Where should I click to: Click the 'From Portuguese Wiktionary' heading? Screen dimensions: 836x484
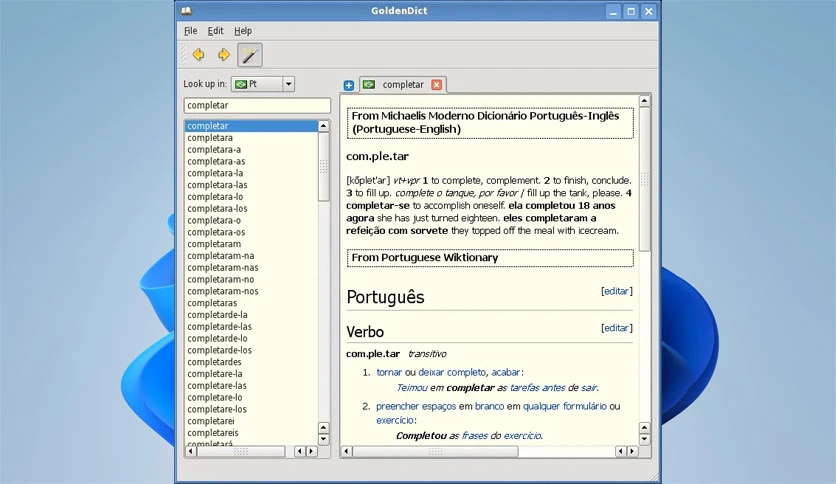(490, 258)
